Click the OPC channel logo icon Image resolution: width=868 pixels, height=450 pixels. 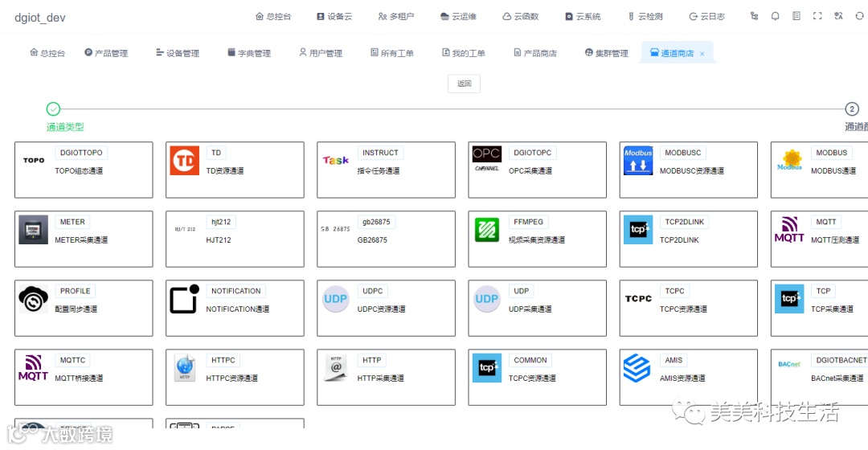486,161
